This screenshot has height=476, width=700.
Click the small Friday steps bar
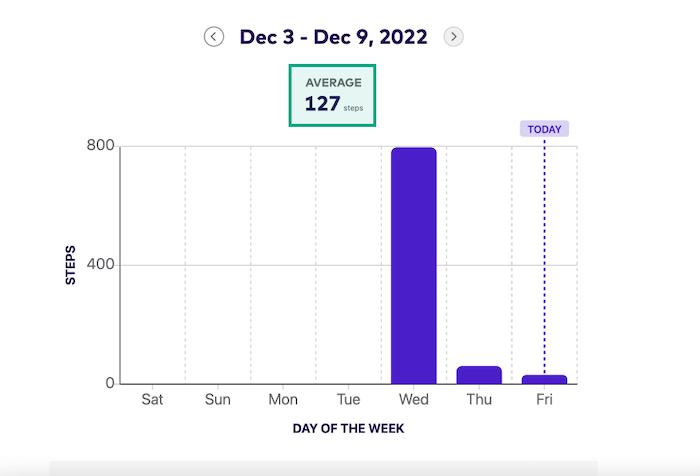click(x=544, y=379)
